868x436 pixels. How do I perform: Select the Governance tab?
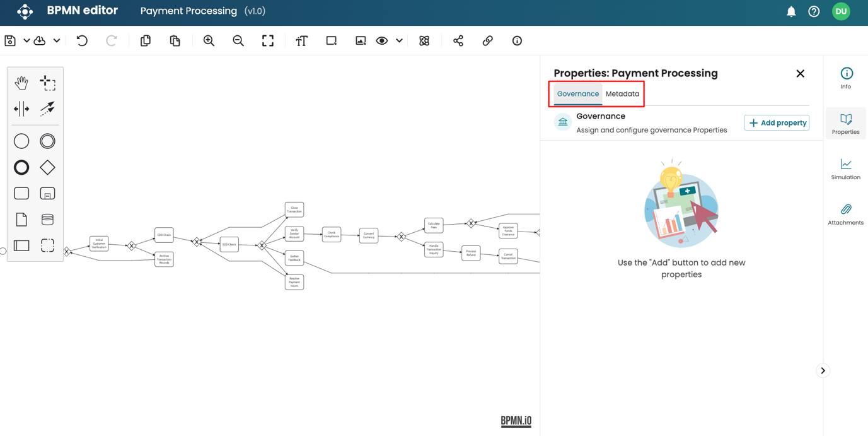577,94
